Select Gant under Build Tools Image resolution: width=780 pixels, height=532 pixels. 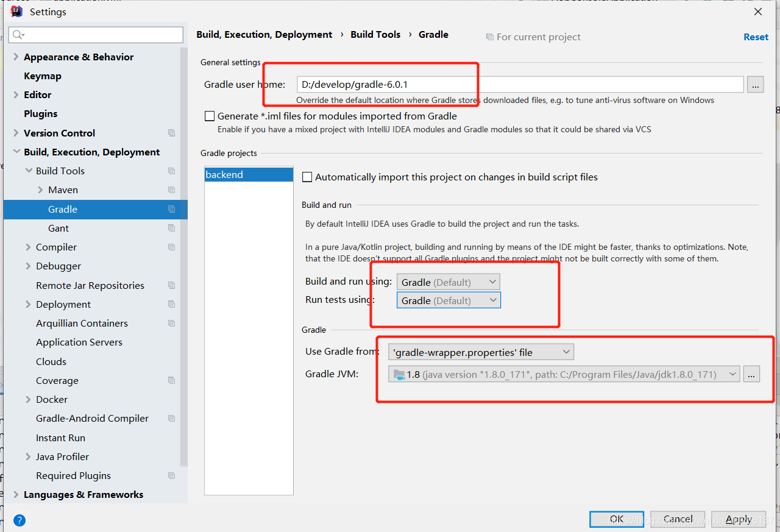(58, 228)
